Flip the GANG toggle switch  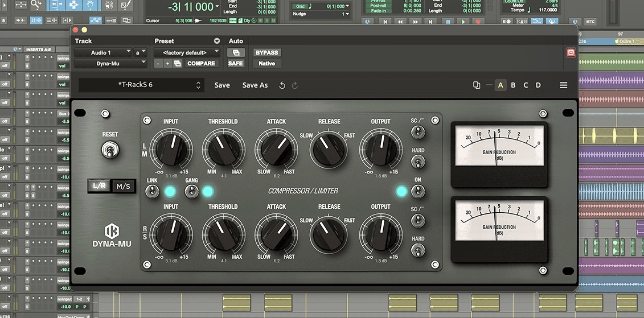(191, 191)
